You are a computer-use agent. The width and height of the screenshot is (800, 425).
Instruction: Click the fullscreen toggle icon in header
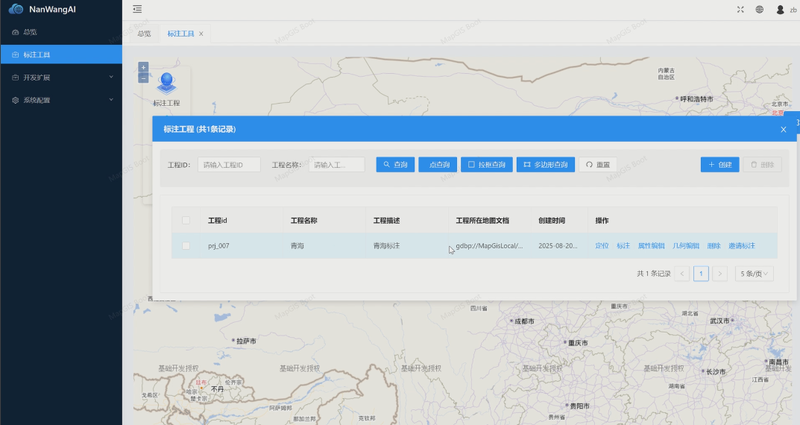click(741, 10)
